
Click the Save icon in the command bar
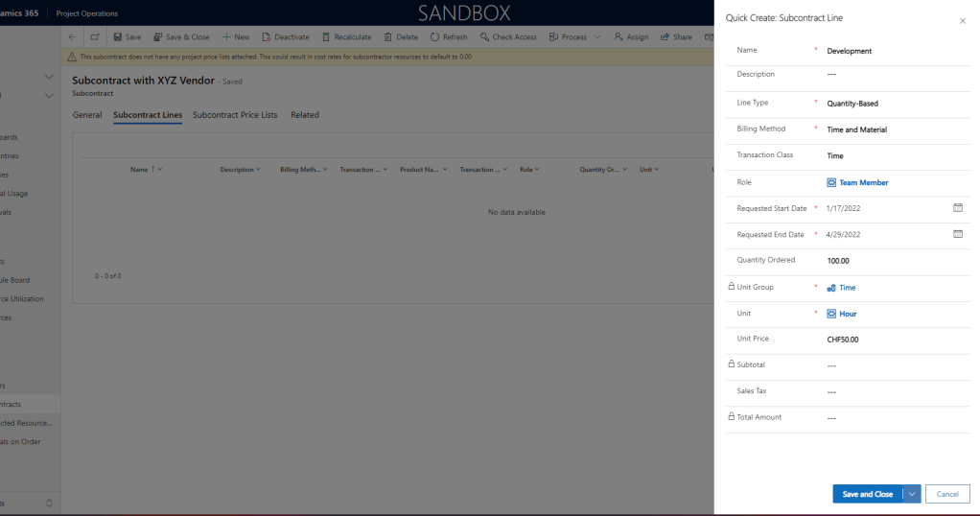117,37
